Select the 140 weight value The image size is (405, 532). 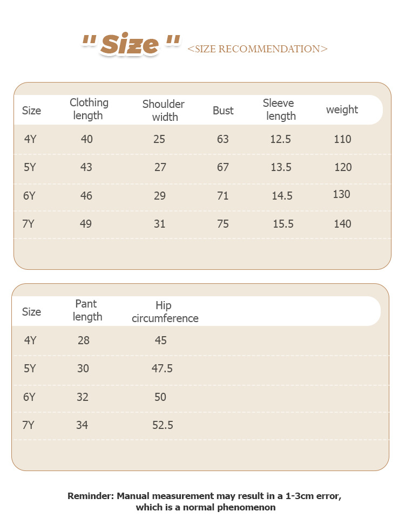coord(342,224)
